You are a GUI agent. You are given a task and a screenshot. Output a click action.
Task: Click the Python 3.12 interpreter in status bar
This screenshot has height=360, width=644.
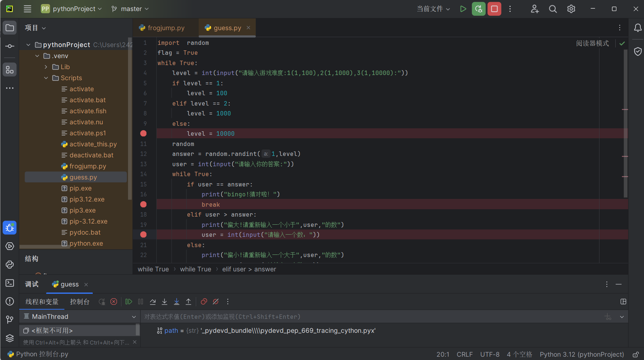(x=581, y=354)
